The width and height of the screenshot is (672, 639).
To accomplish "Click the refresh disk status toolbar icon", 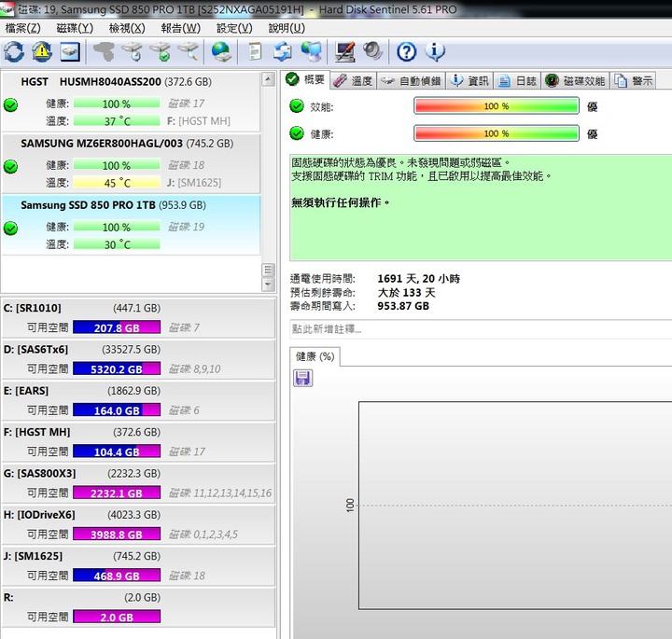I will (x=14, y=52).
